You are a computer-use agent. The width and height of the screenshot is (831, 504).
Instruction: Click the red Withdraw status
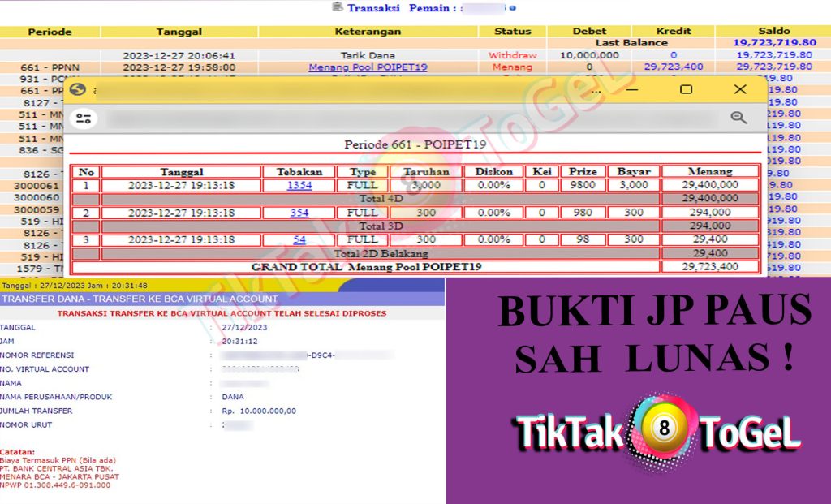[x=513, y=55]
